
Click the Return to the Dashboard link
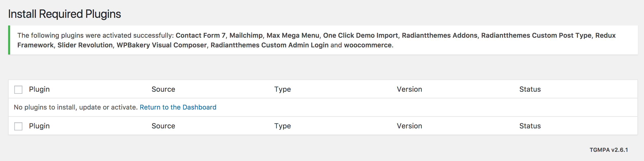click(x=178, y=107)
